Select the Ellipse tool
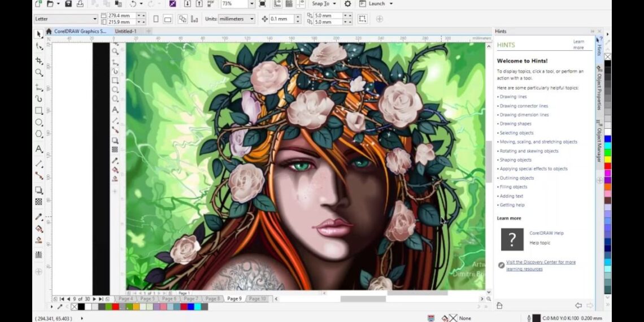The height and width of the screenshot is (322, 644). point(39,123)
